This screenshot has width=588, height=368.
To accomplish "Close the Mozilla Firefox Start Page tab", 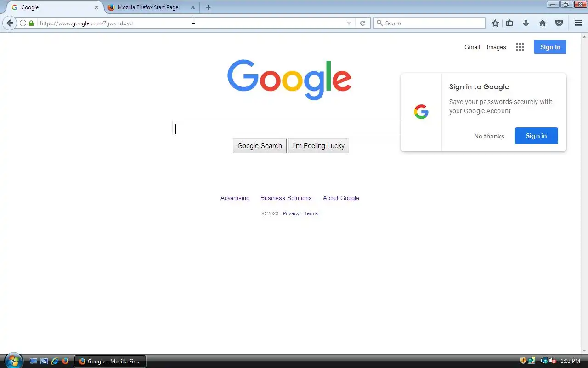I will coord(193,7).
